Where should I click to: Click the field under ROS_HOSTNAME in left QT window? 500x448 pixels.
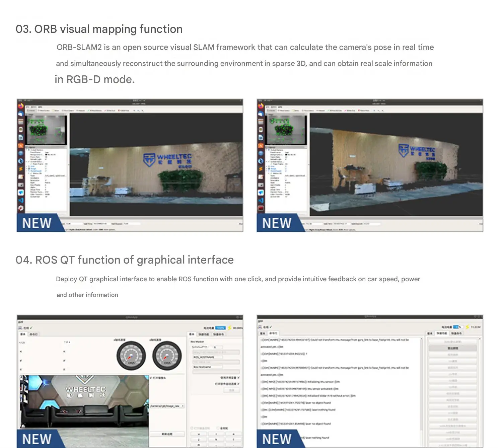click(x=216, y=362)
